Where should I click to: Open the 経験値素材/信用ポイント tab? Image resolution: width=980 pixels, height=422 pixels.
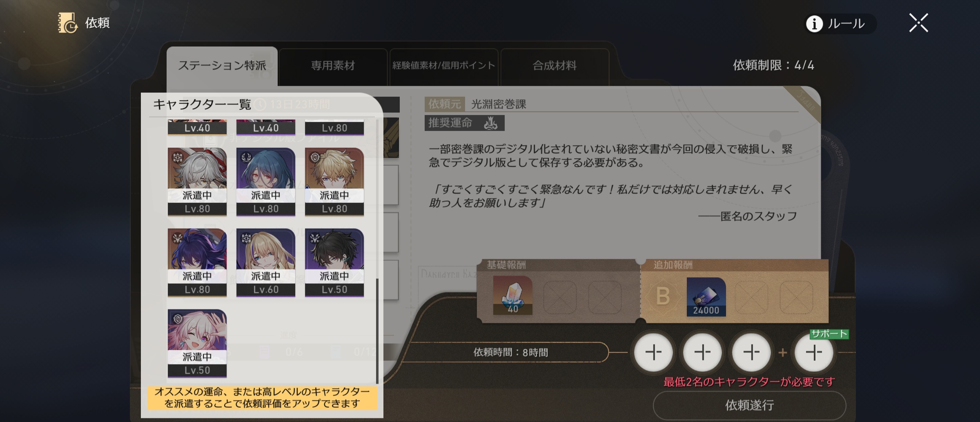[x=444, y=66]
